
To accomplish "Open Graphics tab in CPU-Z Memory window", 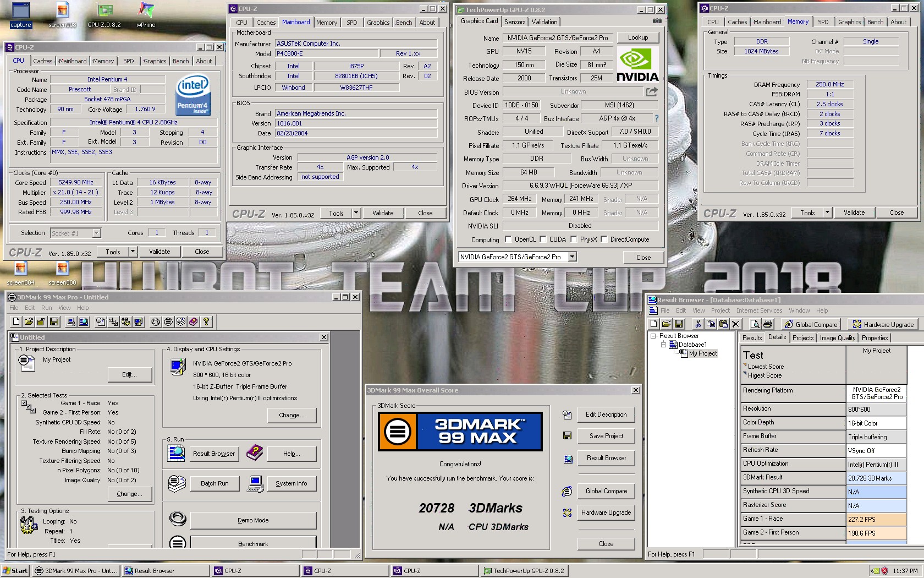I will tap(849, 22).
